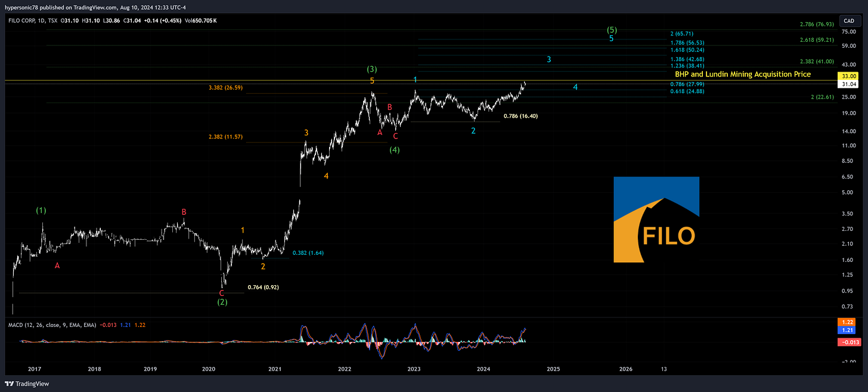Click the orange wave 4 label

pos(326,176)
